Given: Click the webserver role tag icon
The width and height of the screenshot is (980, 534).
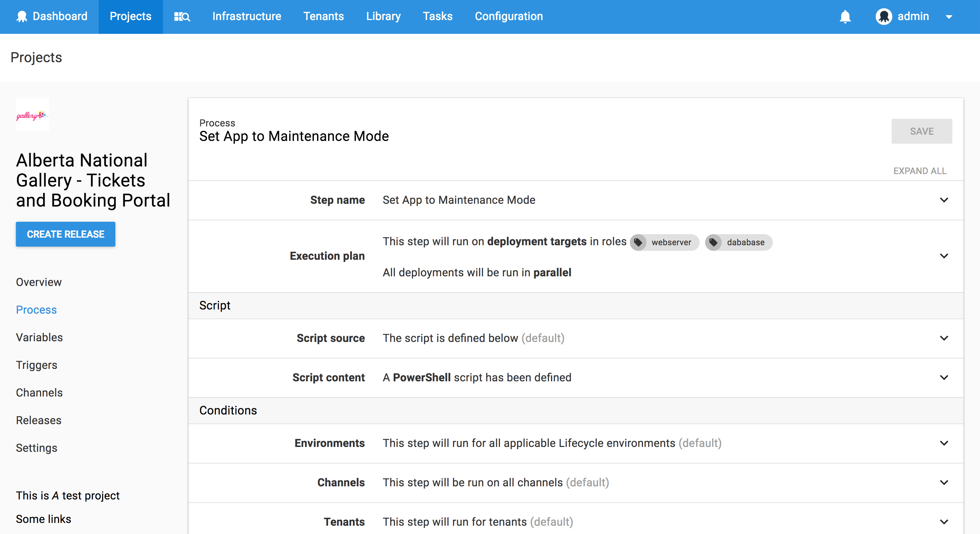Looking at the screenshot, I should tap(638, 242).
